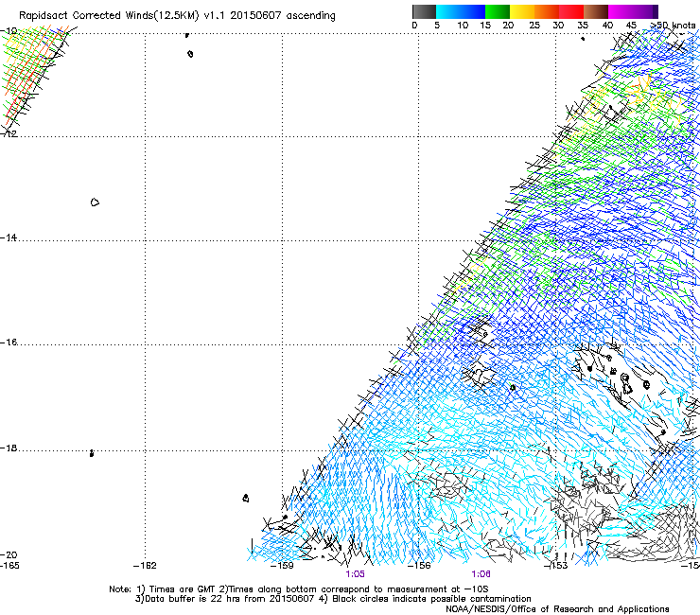Image resolution: width=700 pixels, height=615 pixels.
Task: Select the red 30–35 knots legend segment
Action: pyautogui.click(x=571, y=11)
